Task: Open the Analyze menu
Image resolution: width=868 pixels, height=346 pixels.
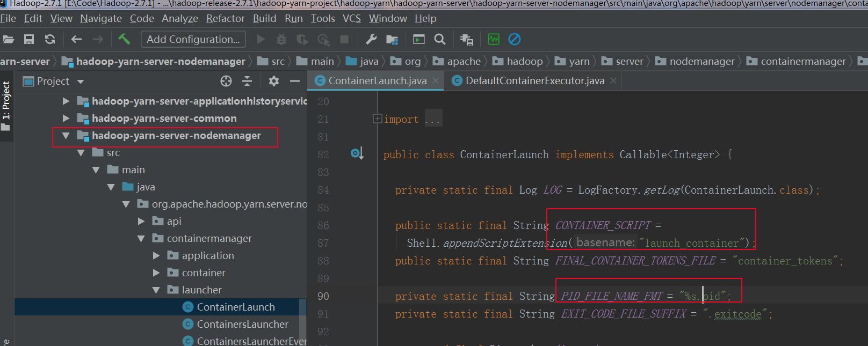Action: pos(180,18)
